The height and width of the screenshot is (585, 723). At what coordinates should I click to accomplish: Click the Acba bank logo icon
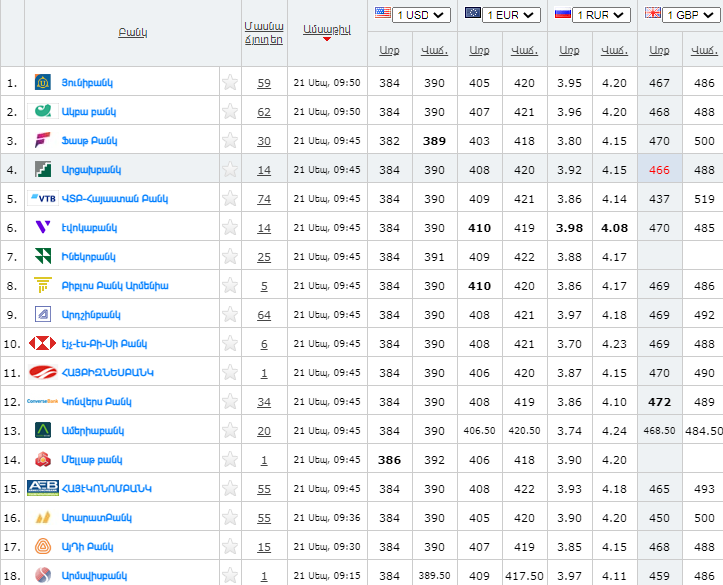[43, 111]
